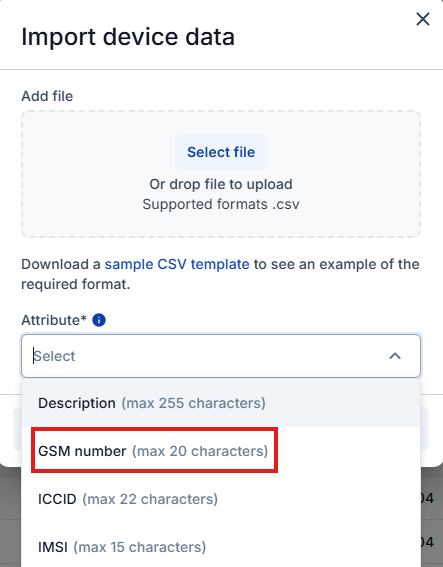The height and width of the screenshot is (567, 443).
Task: Collapse the Attribute dropdown using the chevron
Action: 395,356
